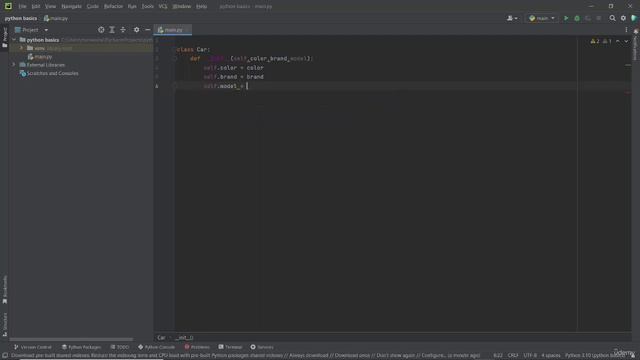The image size is (640, 360).
Task: Click the Notifications bell on right sidebar
Action: 636,31
